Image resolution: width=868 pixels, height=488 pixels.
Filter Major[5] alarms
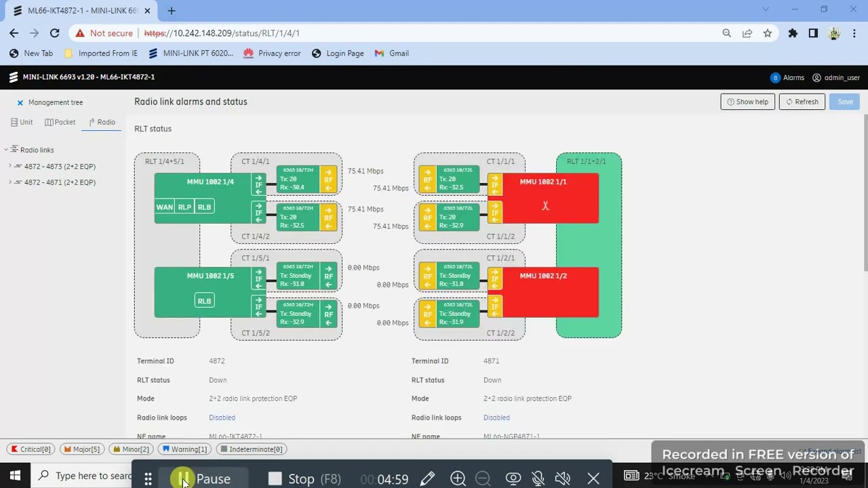tap(82, 449)
